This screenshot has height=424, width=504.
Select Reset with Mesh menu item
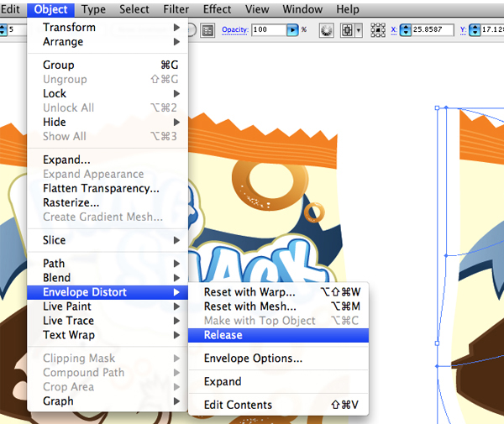249,306
